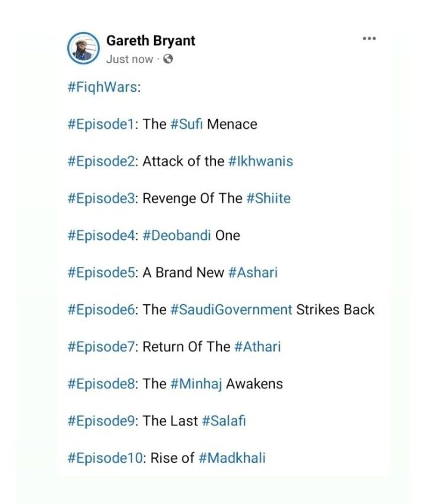
Task: Open Gareth Bryant's profile picture
Action: 83,47
